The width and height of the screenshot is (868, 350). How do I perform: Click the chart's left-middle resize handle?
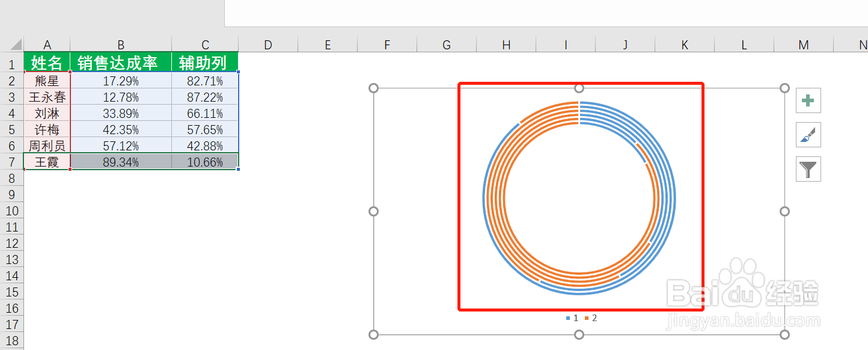click(x=373, y=211)
